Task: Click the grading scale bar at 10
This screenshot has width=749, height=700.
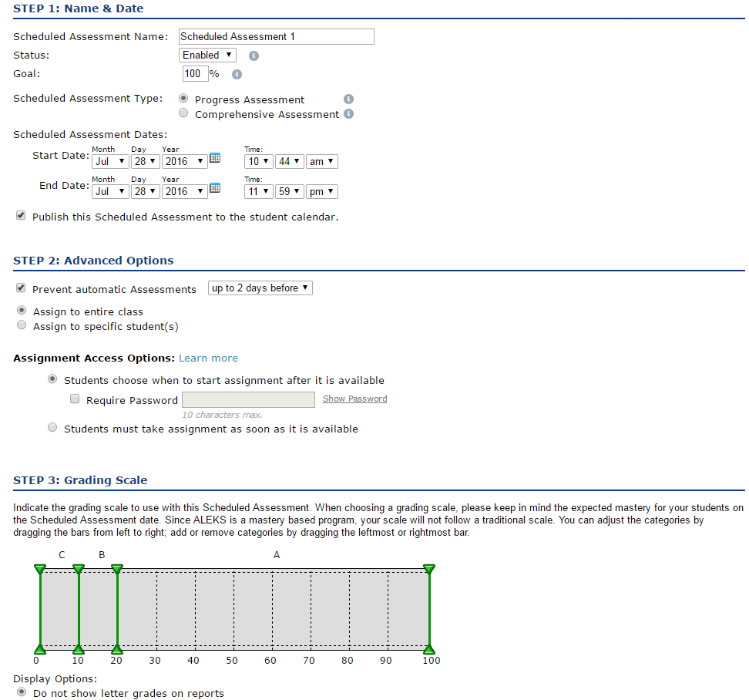Action: click(x=79, y=609)
